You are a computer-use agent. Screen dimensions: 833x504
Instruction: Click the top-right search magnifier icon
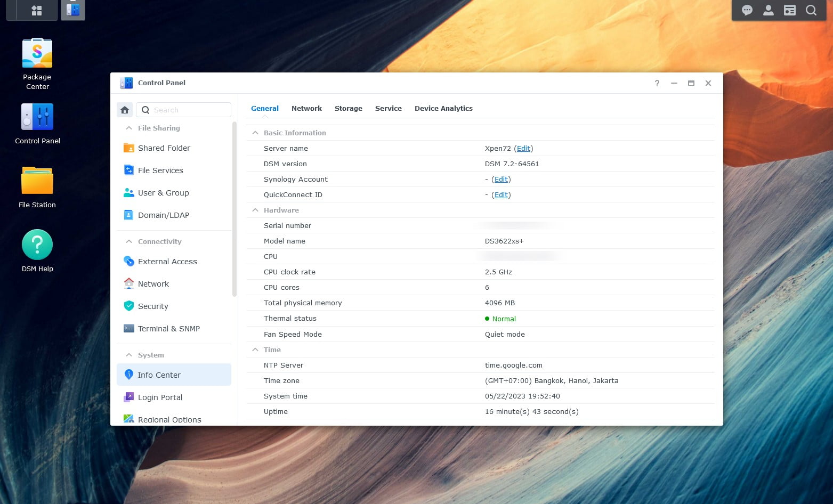pyautogui.click(x=811, y=10)
